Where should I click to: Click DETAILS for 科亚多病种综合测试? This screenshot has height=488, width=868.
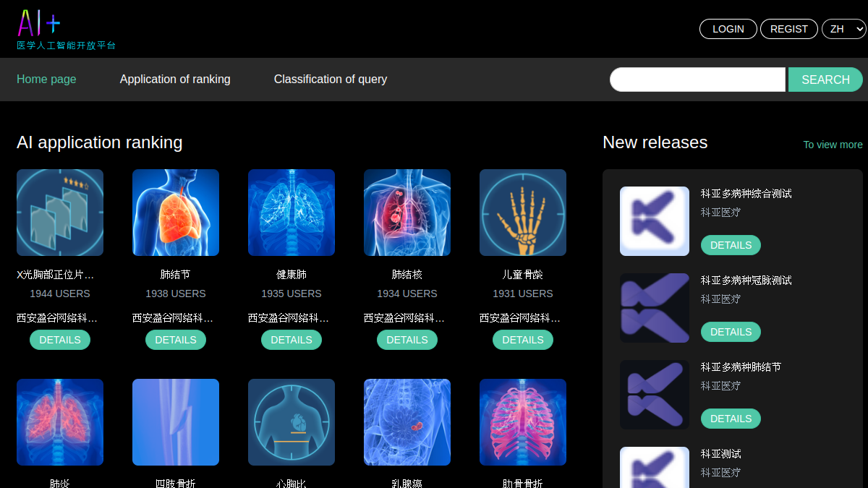731,245
